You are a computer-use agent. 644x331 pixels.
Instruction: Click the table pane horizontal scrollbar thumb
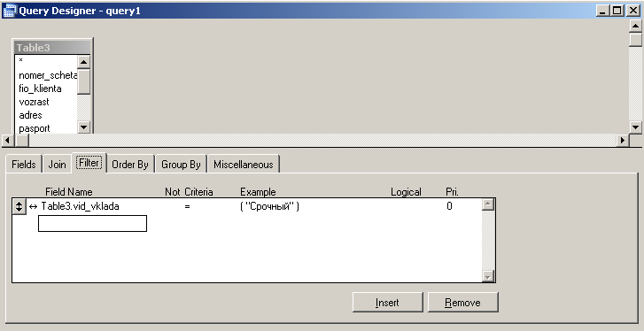click(x=22, y=140)
